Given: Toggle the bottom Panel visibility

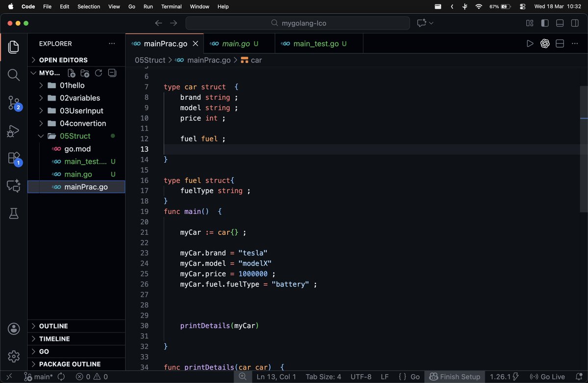Looking at the screenshot, I should click(560, 23).
